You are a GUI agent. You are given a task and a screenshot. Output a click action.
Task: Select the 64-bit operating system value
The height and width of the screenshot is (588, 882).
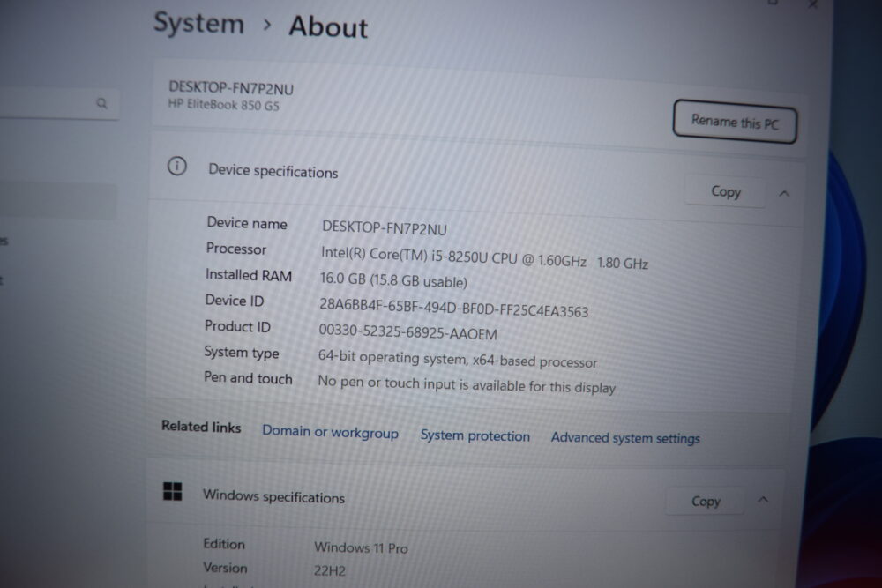(458, 359)
